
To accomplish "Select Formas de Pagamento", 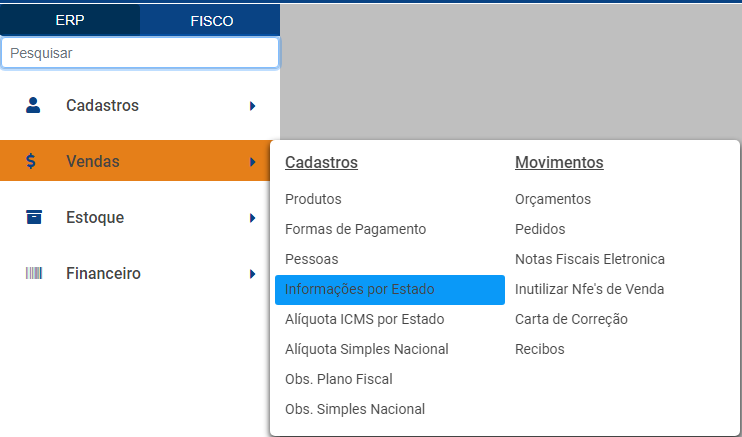I will [355, 229].
